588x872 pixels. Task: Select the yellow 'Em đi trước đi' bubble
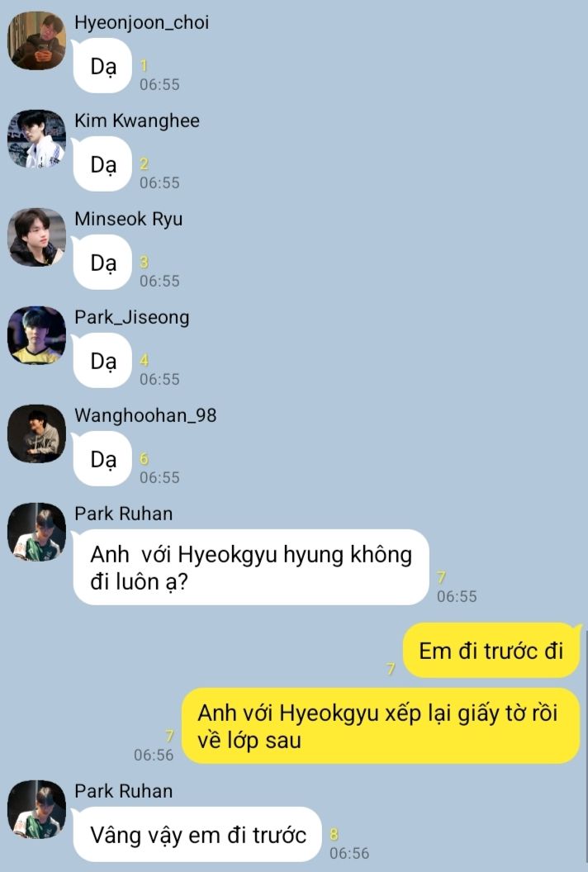(491, 650)
